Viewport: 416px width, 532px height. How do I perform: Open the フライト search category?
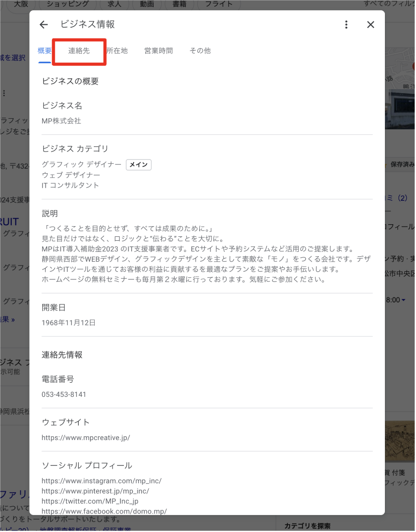click(219, 4)
